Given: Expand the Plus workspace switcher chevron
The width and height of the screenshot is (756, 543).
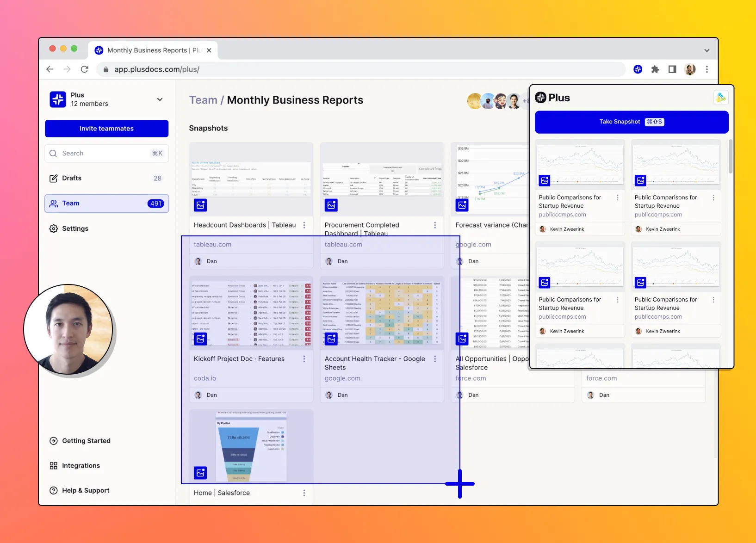Looking at the screenshot, I should pyautogui.click(x=160, y=99).
